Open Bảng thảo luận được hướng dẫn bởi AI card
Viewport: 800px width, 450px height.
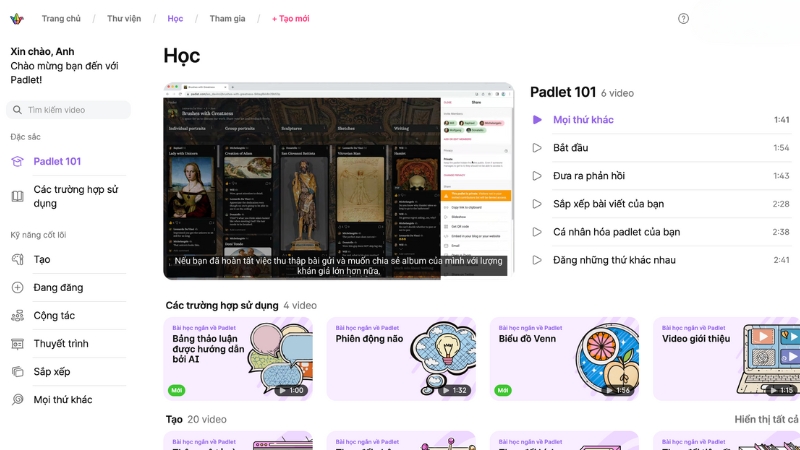tap(238, 359)
